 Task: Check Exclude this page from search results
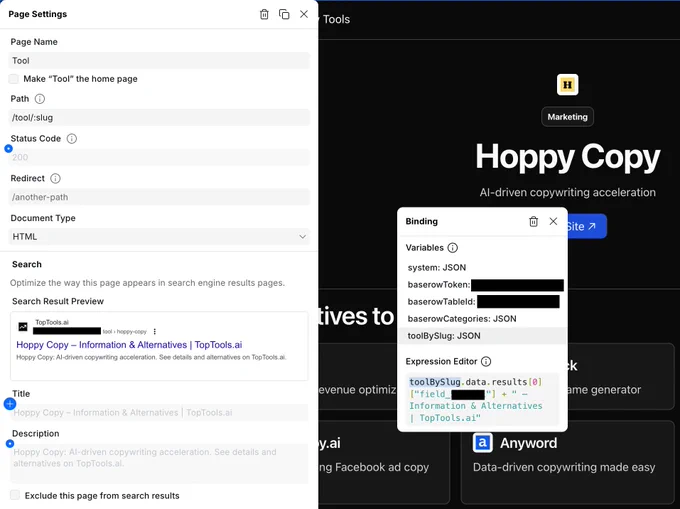tap(15, 495)
